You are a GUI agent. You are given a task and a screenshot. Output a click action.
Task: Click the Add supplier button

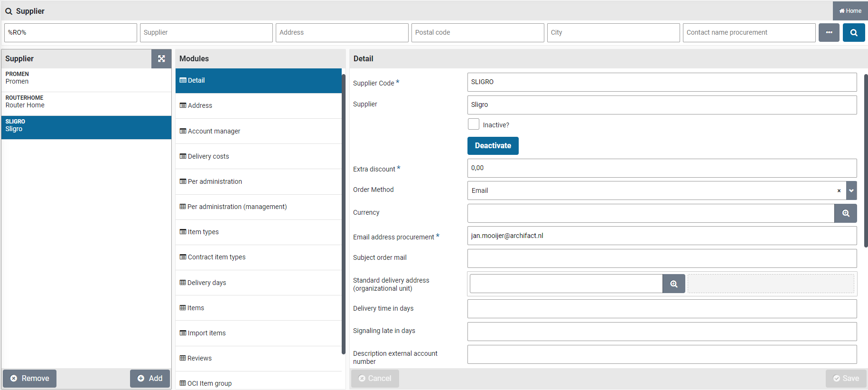click(x=150, y=379)
